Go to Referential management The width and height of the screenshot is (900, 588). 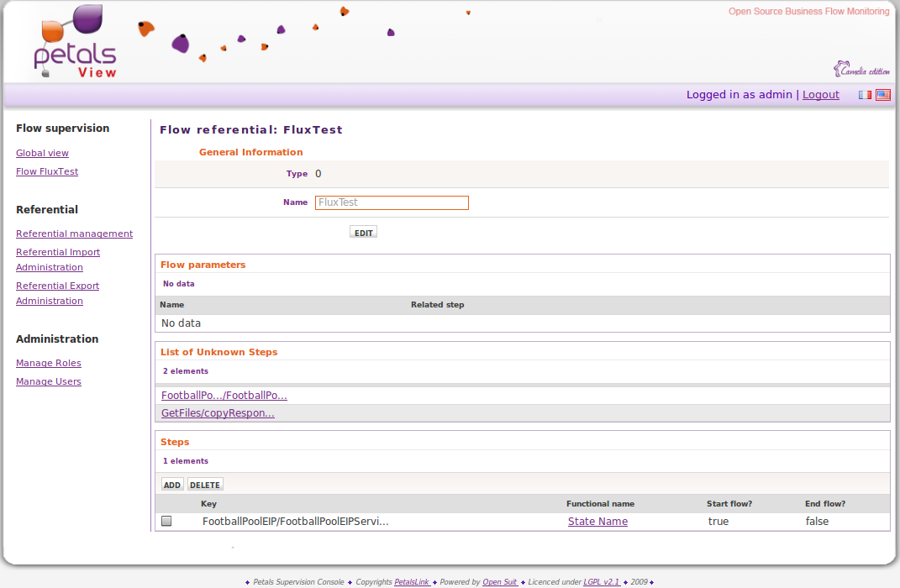tap(74, 234)
